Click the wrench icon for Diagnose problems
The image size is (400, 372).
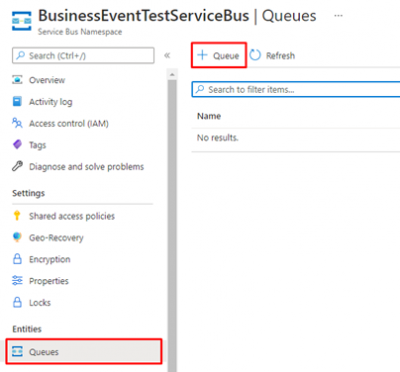pos(17,166)
